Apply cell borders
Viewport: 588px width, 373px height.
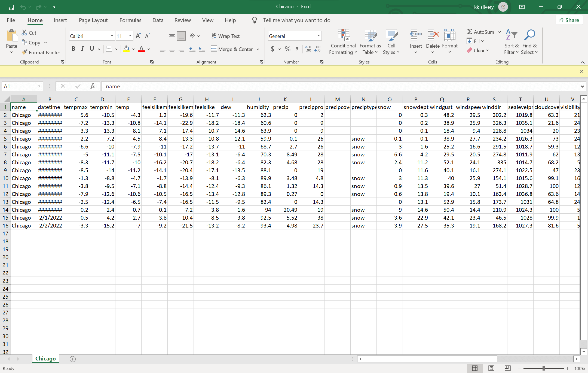point(109,49)
